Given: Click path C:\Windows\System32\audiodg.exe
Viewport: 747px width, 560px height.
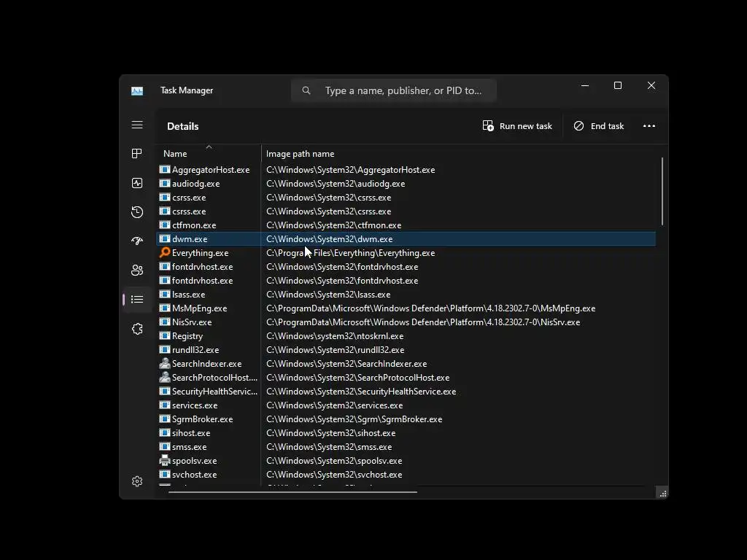Looking at the screenshot, I should tap(336, 184).
